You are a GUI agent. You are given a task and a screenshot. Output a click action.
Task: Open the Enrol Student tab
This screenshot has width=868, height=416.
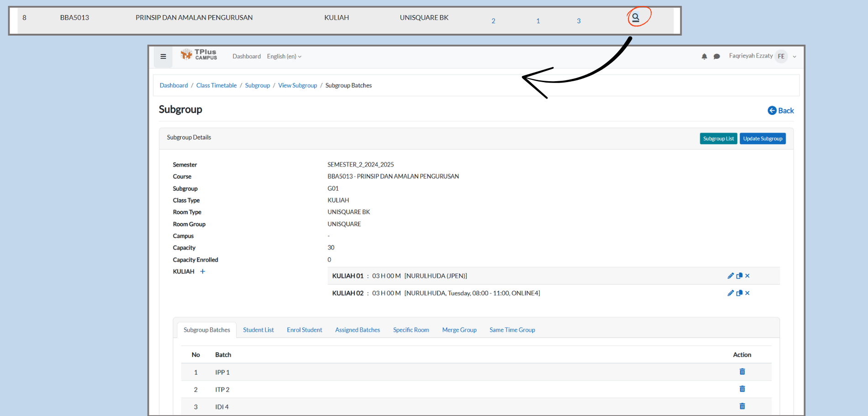[304, 330]
